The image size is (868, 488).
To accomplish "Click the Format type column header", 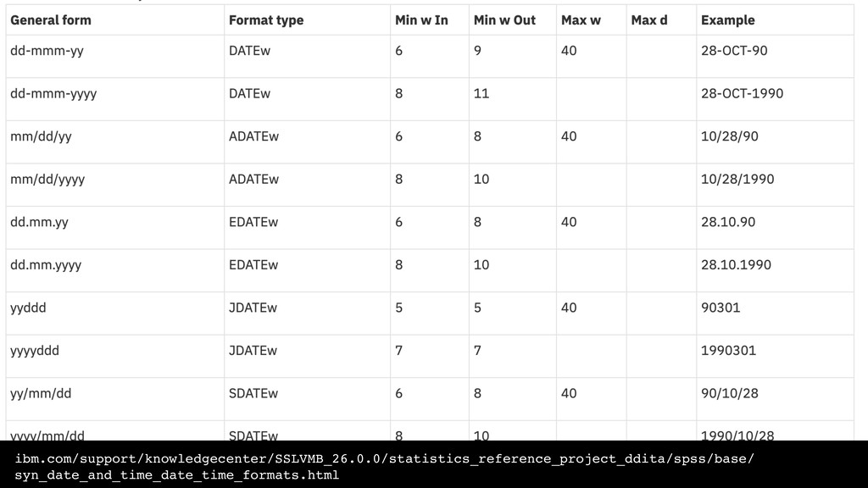I will [266, 20].
